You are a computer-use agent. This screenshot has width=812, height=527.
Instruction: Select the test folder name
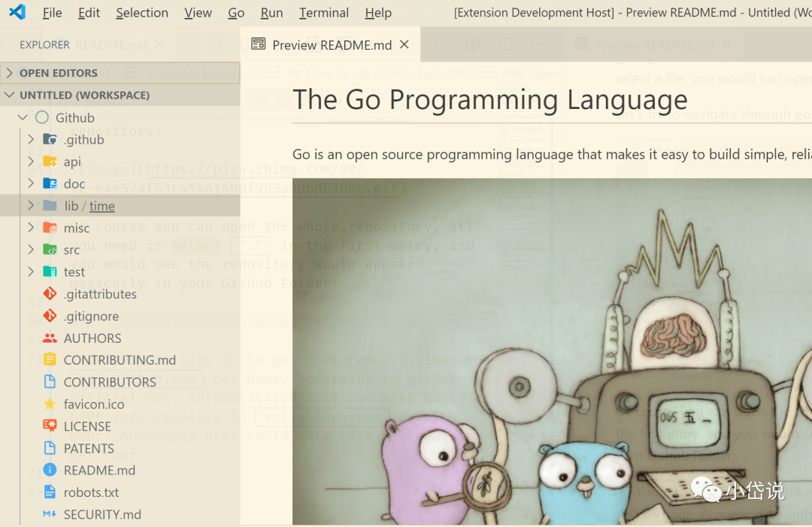pos(74,272)
